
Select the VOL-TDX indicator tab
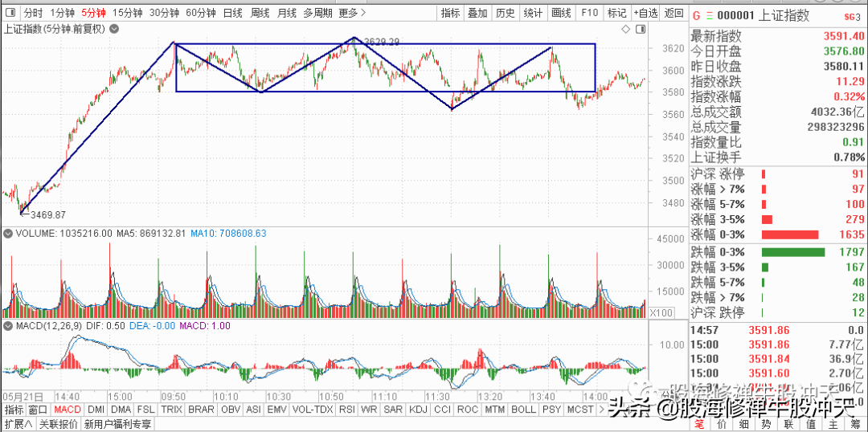(313, 410)
